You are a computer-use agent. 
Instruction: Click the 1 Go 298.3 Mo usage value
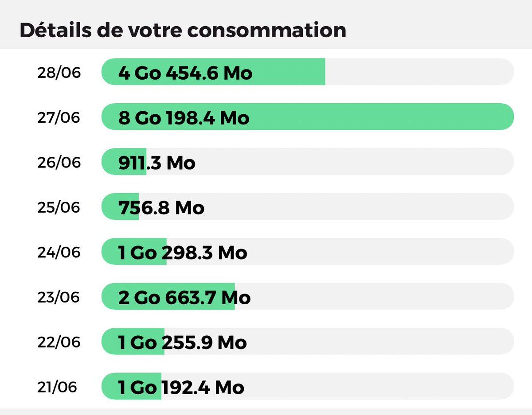(x=182, y=252)
